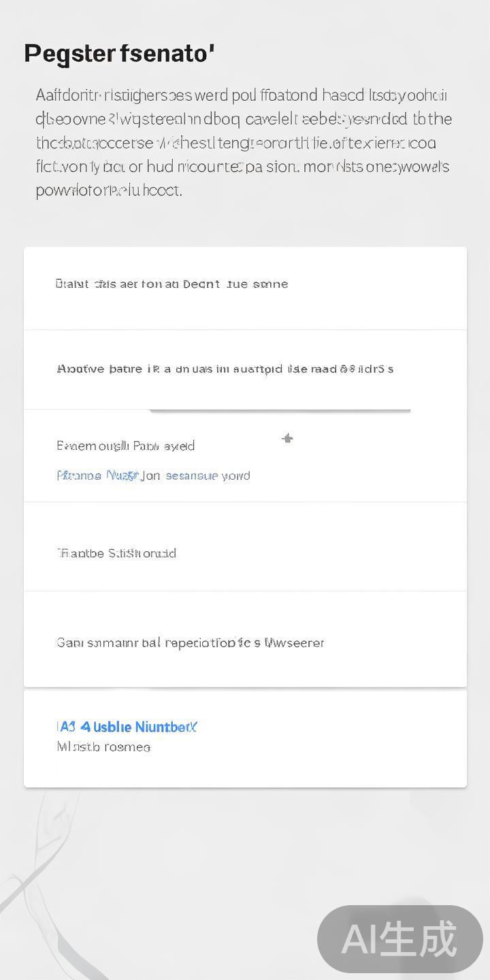Click the "powvlotorie.luhooct." paragraph line
This screenshot has height=980, width=490.
[x=109, y=191]
